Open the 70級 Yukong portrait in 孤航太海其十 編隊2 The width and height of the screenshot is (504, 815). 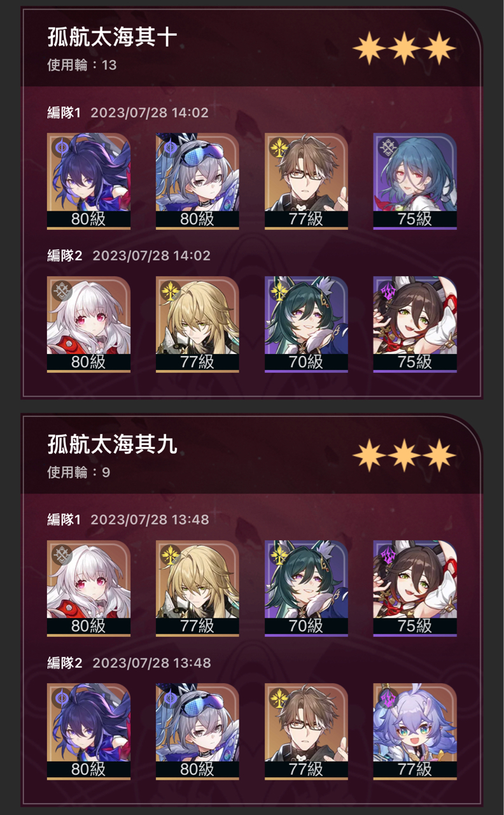tap(306, 324)
